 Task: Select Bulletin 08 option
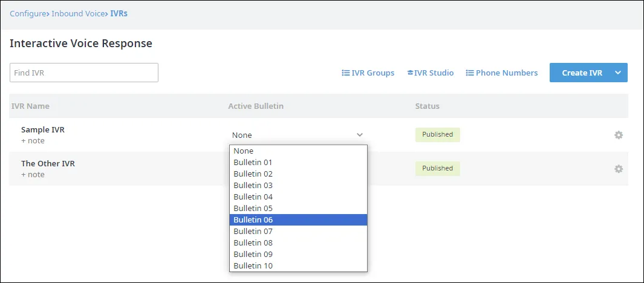(298, 242)
